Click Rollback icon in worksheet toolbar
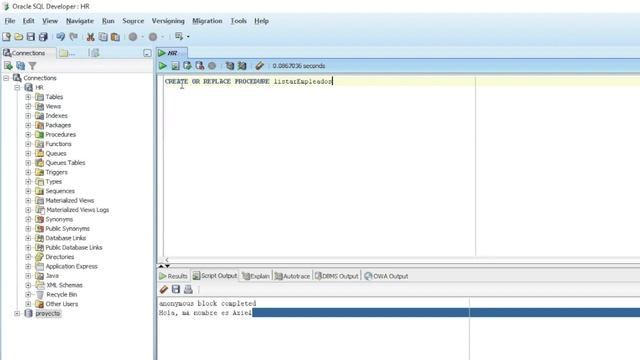The image size is (640, 360). pos(200,66)
